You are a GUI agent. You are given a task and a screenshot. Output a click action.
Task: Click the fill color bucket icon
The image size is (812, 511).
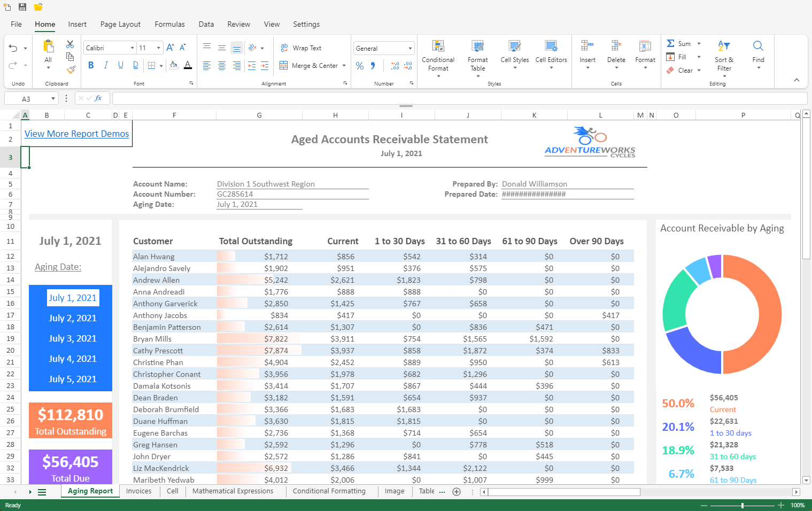(174, 65)
